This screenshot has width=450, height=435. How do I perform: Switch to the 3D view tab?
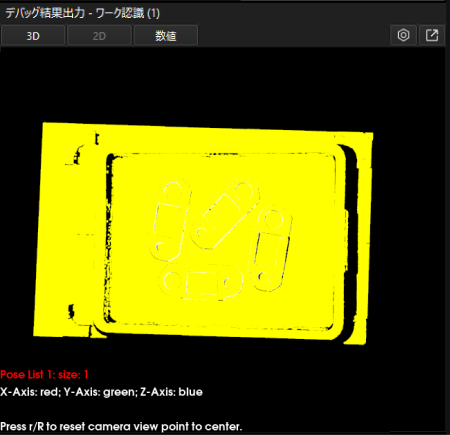coord(33,35)
